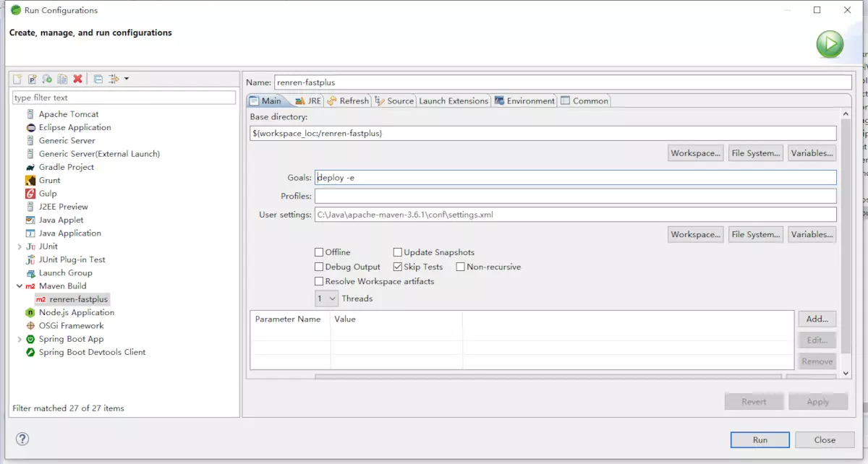Open the filter options dropdown arrow
The width and height of the screenshot is (868, 464).
point(127,79)
